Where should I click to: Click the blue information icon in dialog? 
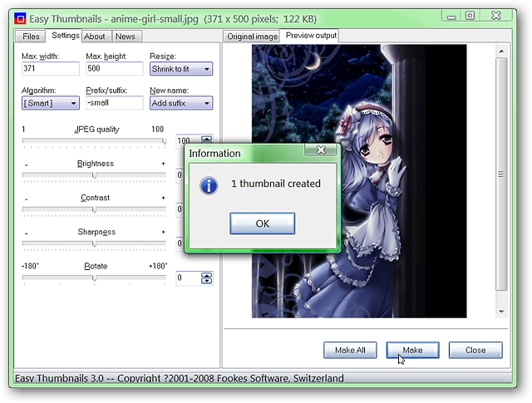209,185
